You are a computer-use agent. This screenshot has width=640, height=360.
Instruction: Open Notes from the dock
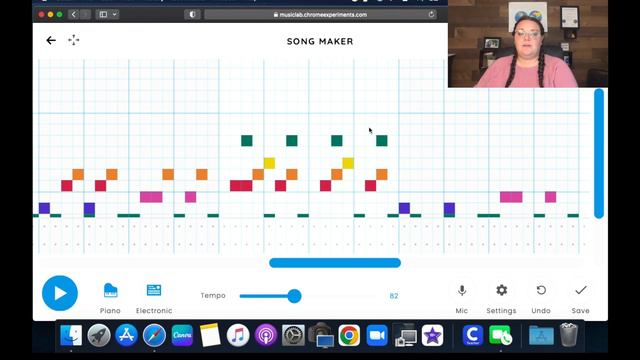click(210, 336)
